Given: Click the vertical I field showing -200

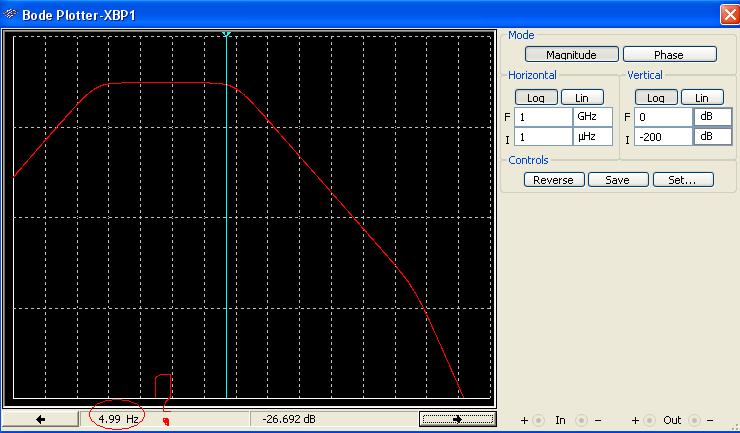Looking at the screenshot, I should point(662,137).
